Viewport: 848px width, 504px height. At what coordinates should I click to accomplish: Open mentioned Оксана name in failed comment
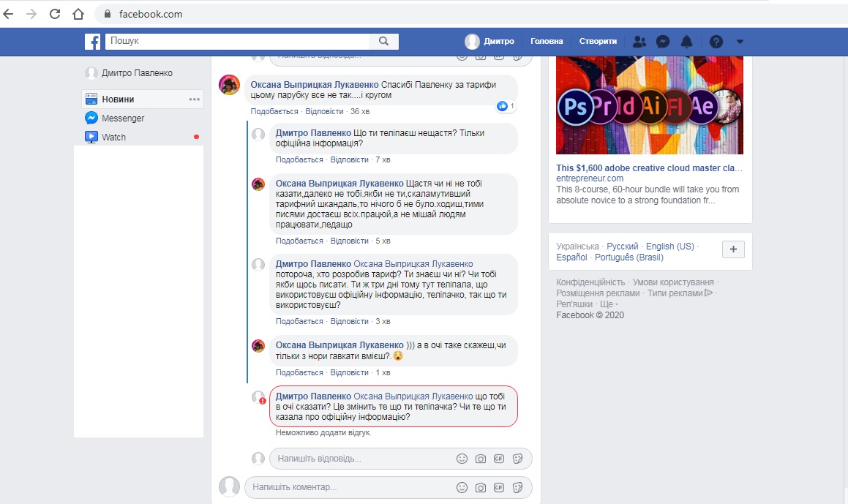tap(413, 396)
